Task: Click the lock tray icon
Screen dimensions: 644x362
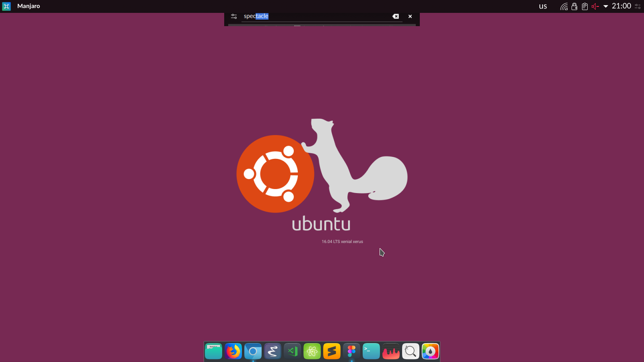Action: point(574,6)
